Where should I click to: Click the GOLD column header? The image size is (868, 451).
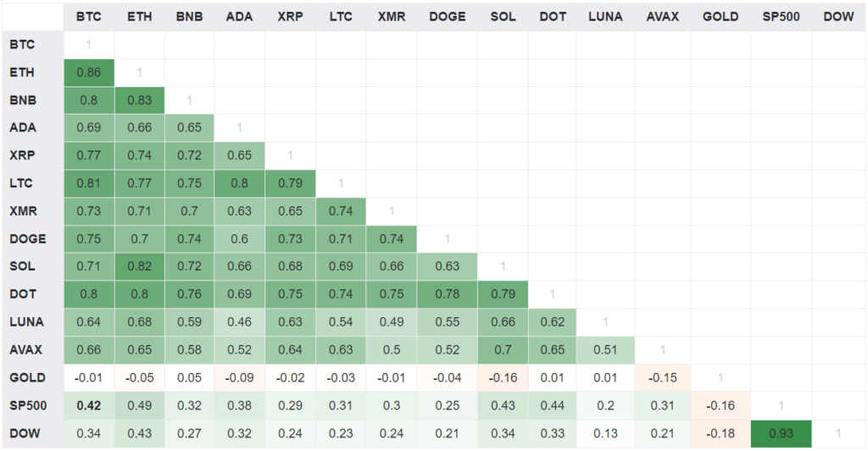(x=721, y=16)
